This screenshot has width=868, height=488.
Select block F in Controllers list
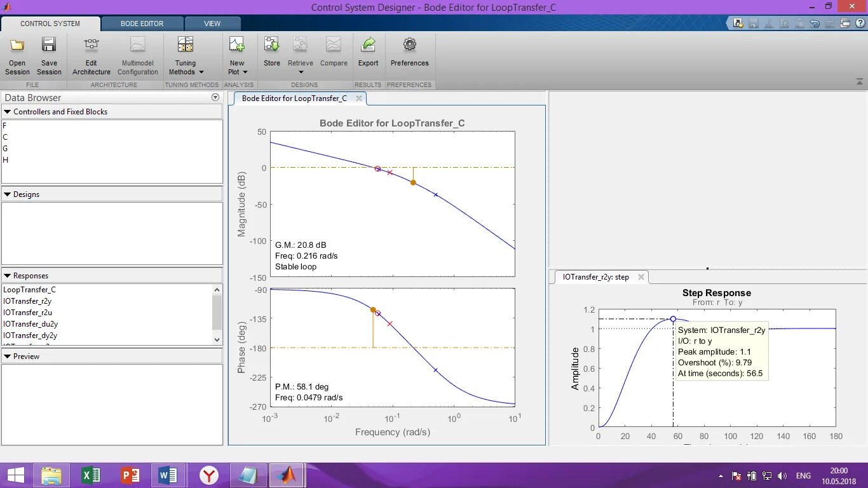pyautogui.click(x=112, y=126)
